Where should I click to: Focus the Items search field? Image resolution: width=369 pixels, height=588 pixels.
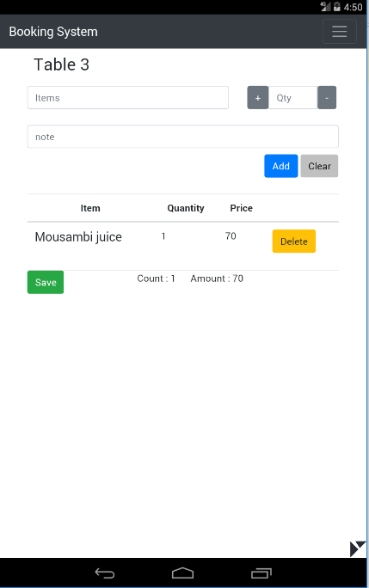pyautogui.click(x=128, y=97)
